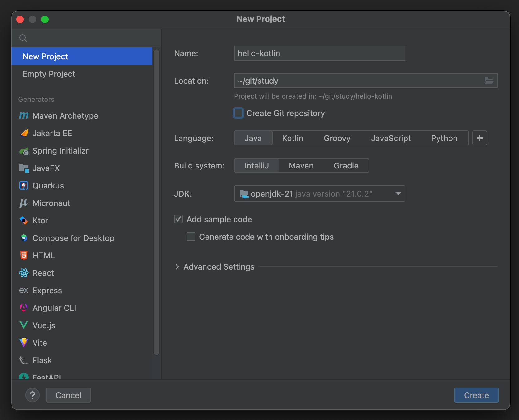
Task: Click the Vite lightning icon
Action: 24,343
